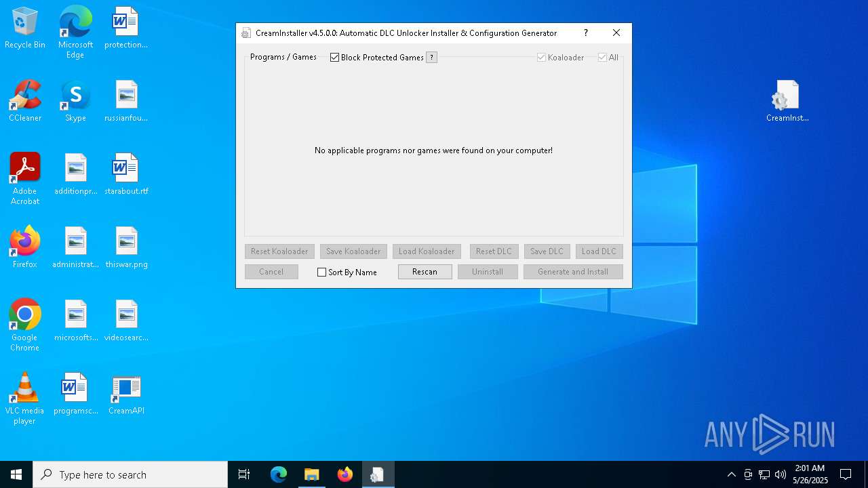Open File Explorer from the taskbar

(x=312, y=474)
